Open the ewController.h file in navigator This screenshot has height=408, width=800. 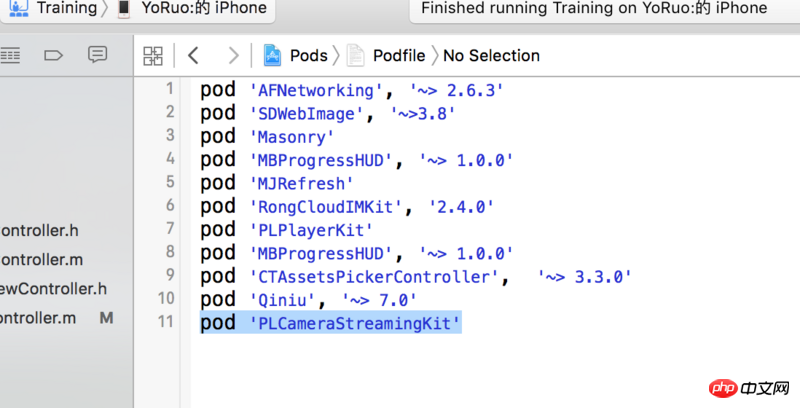click(x=54, y=289)
